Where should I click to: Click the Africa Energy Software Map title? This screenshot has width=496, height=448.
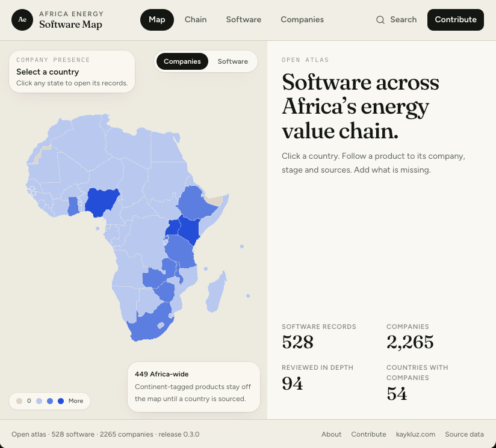point(71,20)
